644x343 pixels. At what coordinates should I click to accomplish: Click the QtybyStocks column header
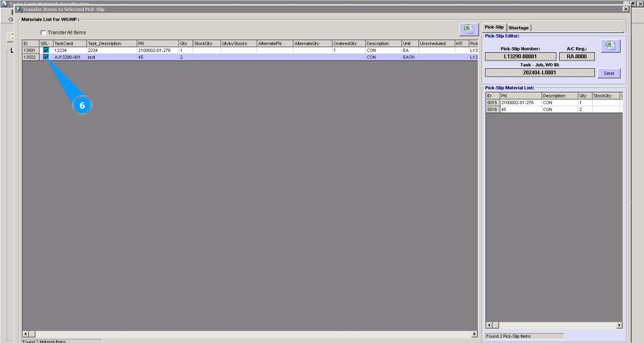[239, 44]
